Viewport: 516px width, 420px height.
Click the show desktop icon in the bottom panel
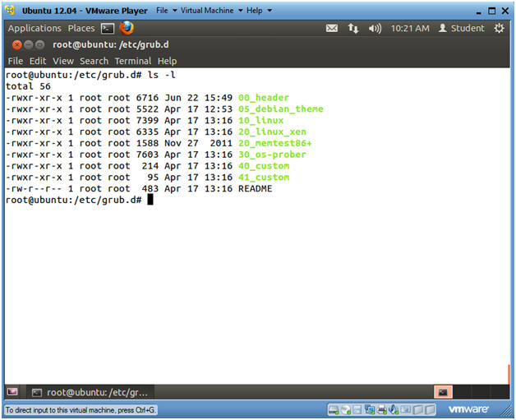(12, 392)
